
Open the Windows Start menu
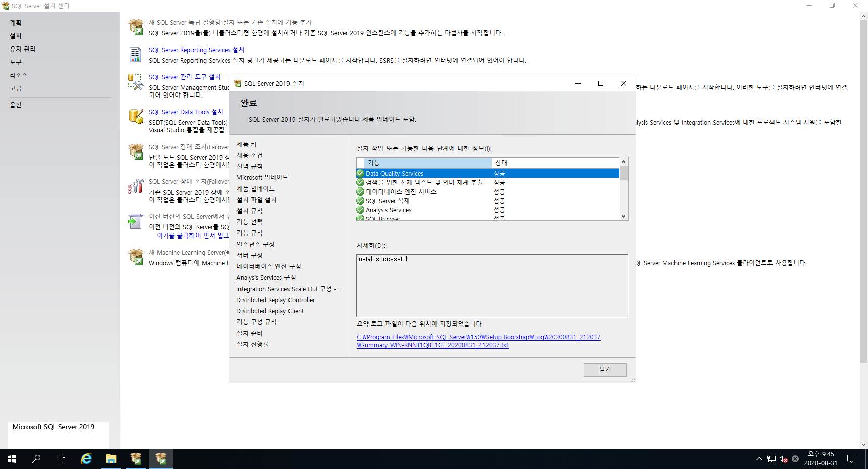12,459
